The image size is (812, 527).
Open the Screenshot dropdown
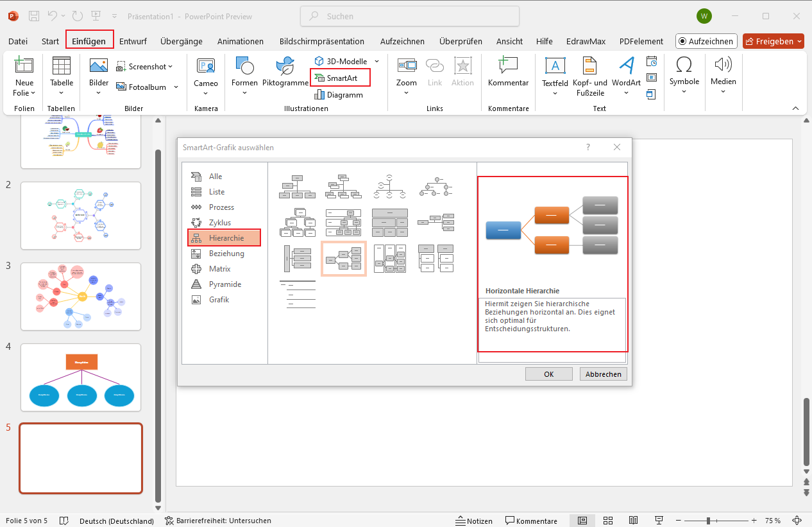[x=145, y=67]
